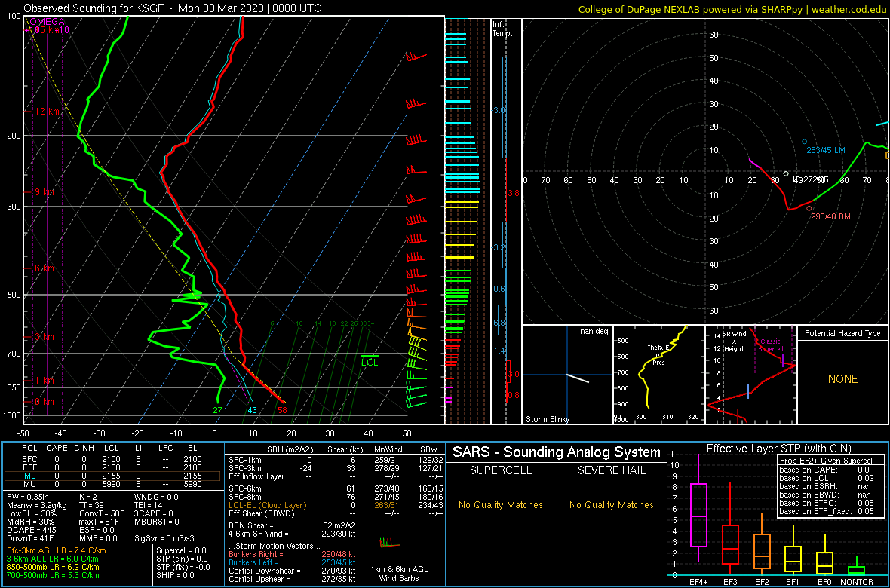The image size is (890, 588).
Task: Click the "Inf. Temp." column header
Action: pyautogui.click(x=502, y=29)
